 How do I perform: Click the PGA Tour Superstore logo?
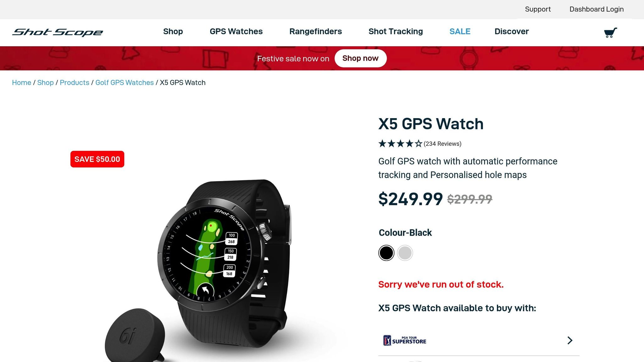(x=405, y=340)
